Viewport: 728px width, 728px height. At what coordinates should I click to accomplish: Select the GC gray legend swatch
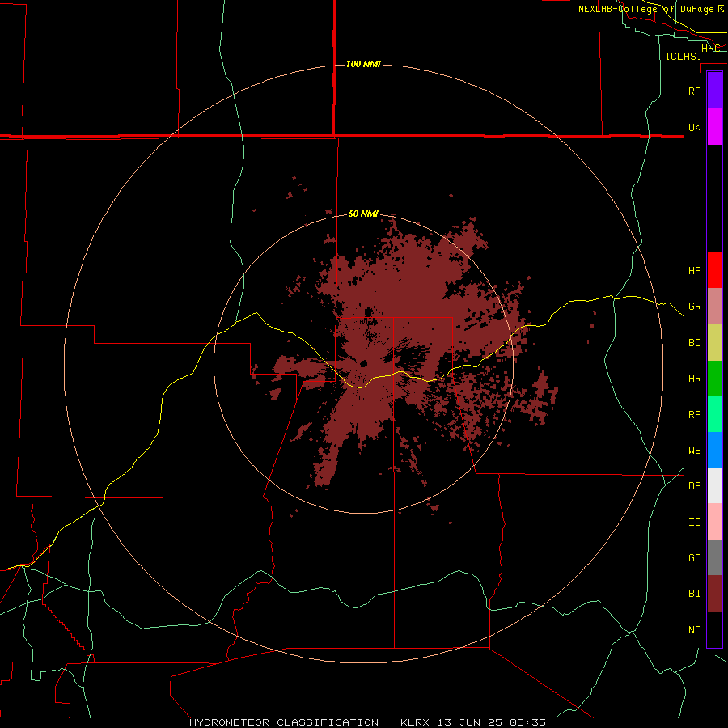(x=714, y=557)
